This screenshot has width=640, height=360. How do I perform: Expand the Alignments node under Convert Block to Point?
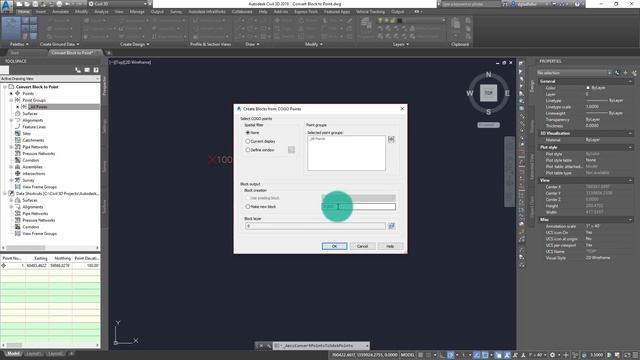click(11, 120)
